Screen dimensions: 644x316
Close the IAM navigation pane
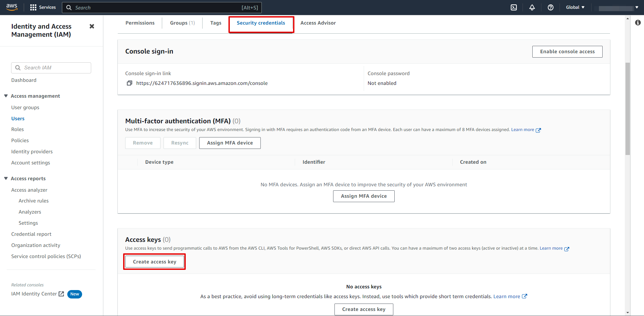(x=92, y=26)
